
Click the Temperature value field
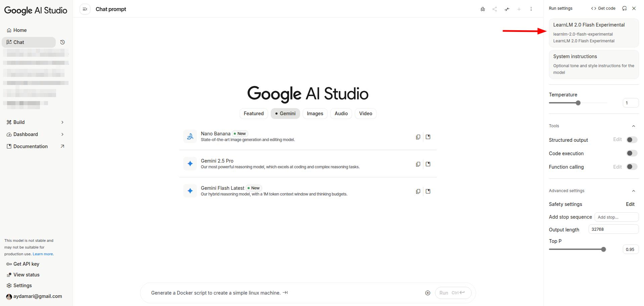631,103
